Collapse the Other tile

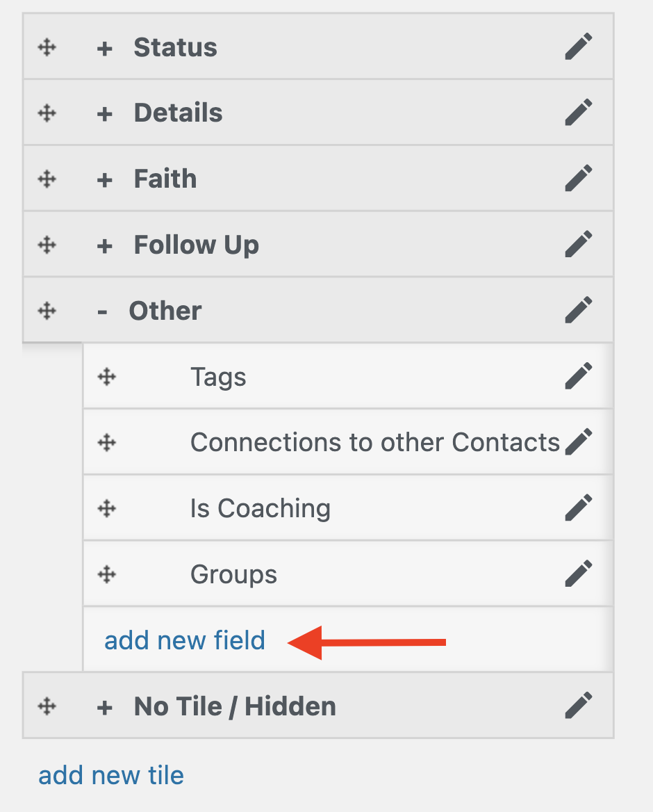(x=104, y=310)
